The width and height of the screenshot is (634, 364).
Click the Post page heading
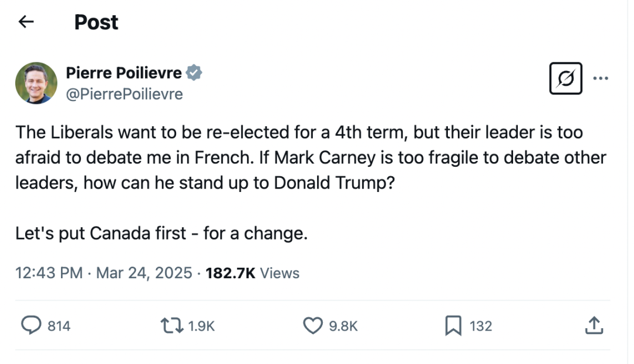pos(96,22)
